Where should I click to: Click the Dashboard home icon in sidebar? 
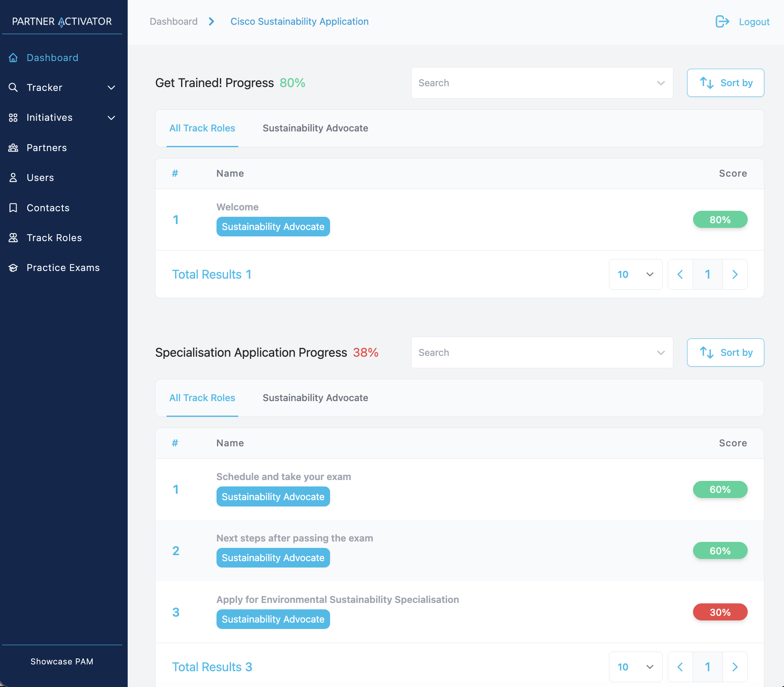point(13,58)
